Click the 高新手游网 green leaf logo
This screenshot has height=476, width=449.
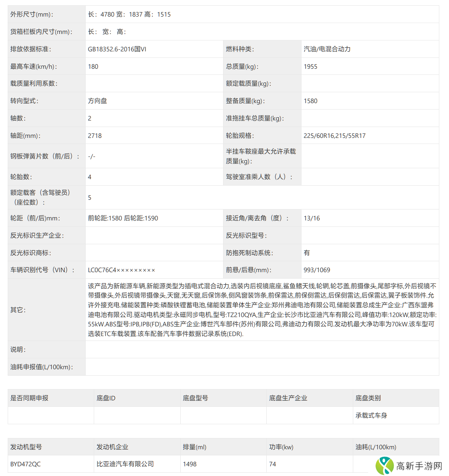click(x=384, y=465)
